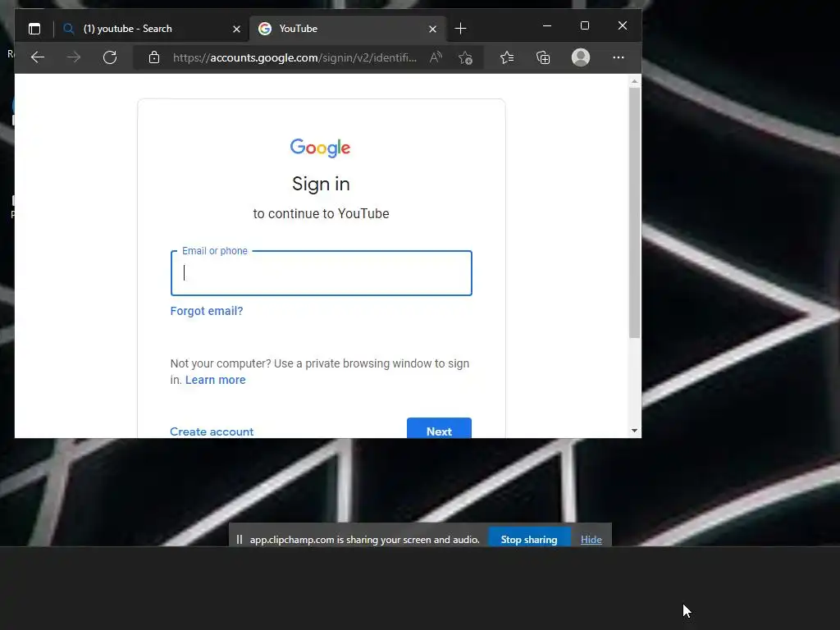840x630 pixels.
Task: Open the browser profile avatar
Action: pos(581,57)
